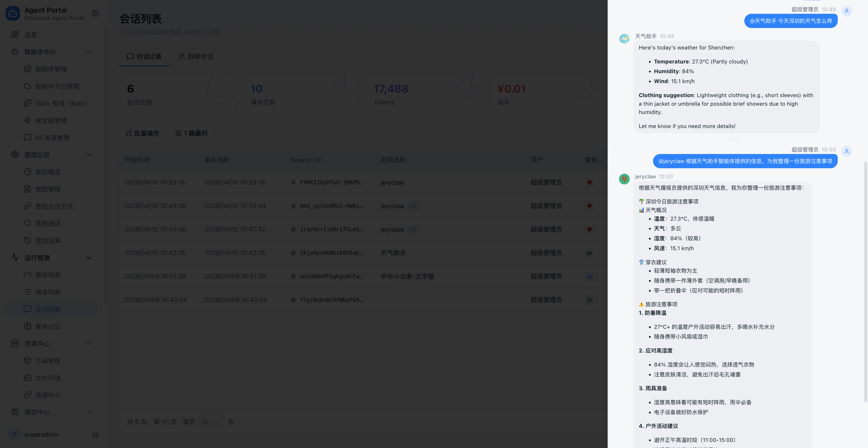Open session ID FVMEZJ9yVfu0 link
This screenshot has height=448, width=868.
[x=330, y=182]
